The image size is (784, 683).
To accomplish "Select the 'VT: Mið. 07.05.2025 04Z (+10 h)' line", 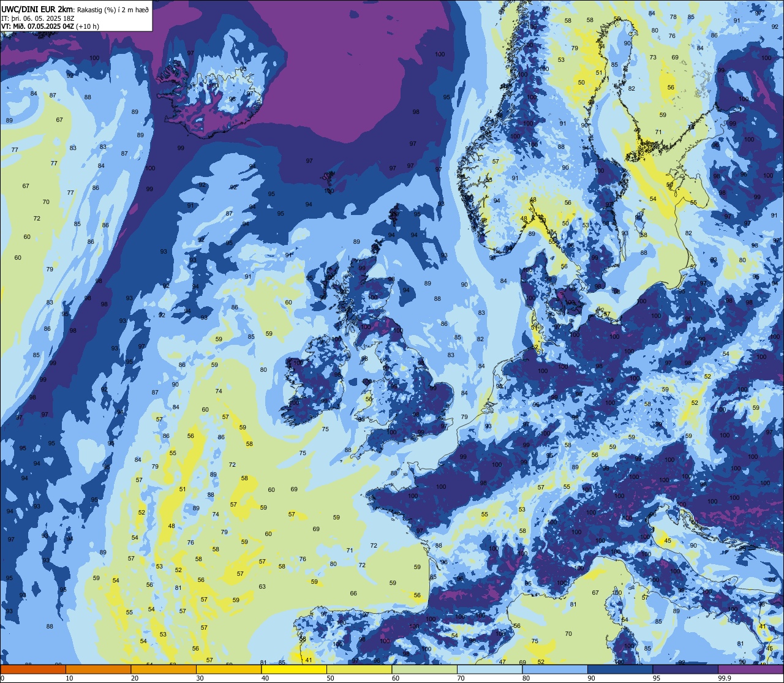I will pos(50,26).
